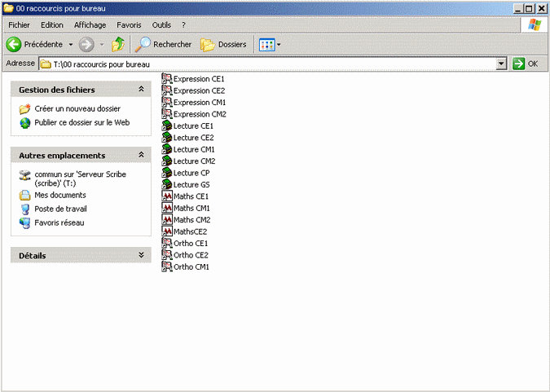This screenshot has height=392, width=550.
Task: Select the Expression CM1 shortcut icon
Action: tap(166, 102)
